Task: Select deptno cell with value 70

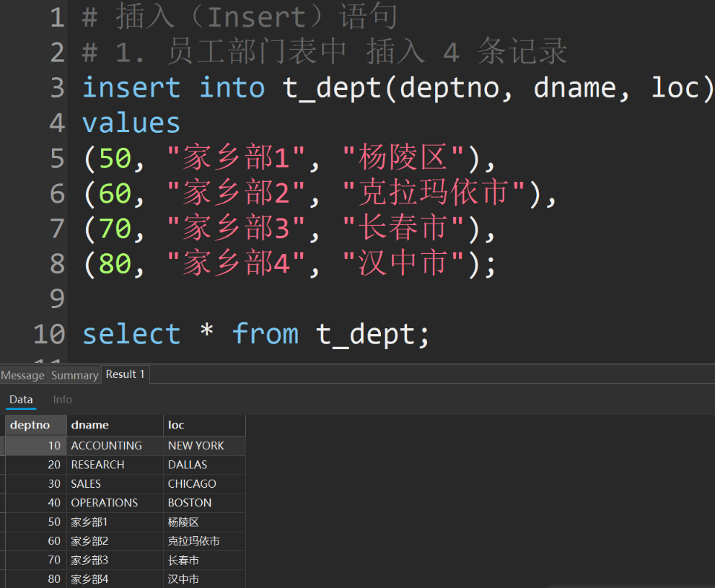Action: (x=36, y=560)
